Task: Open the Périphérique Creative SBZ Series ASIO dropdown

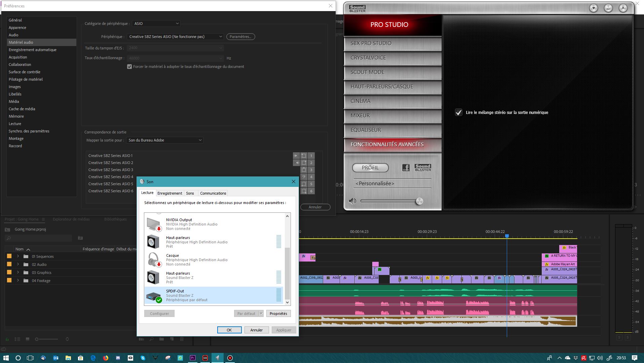Action: tap(175, 37)
